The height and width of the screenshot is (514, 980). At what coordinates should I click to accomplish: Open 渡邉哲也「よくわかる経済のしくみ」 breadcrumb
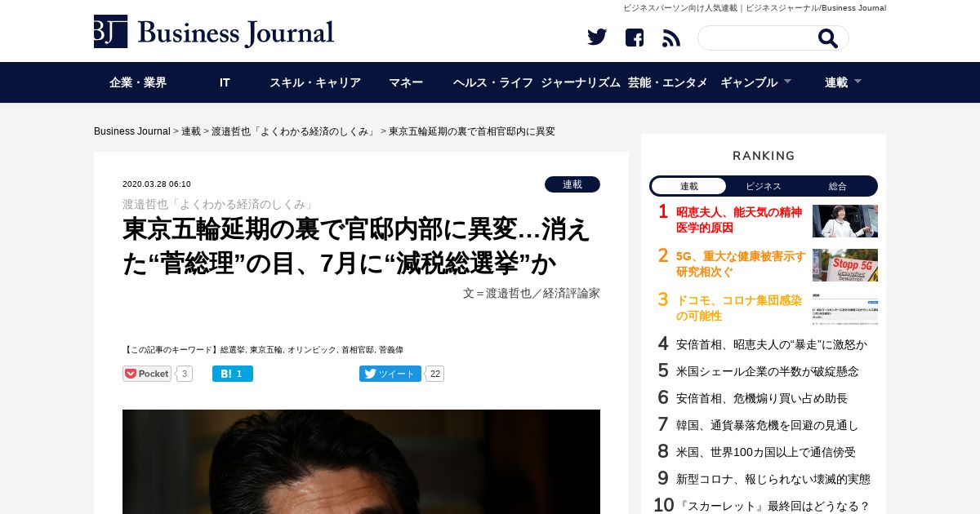(295, 131)
